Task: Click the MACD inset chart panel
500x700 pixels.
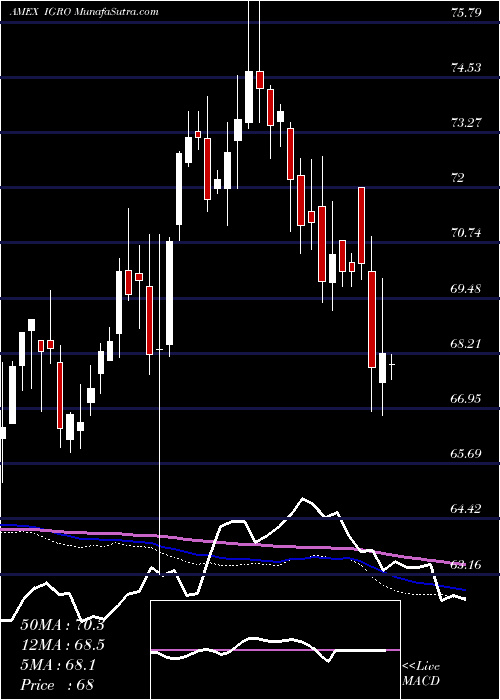Action: pyautogui.click(x=275, y=650)
